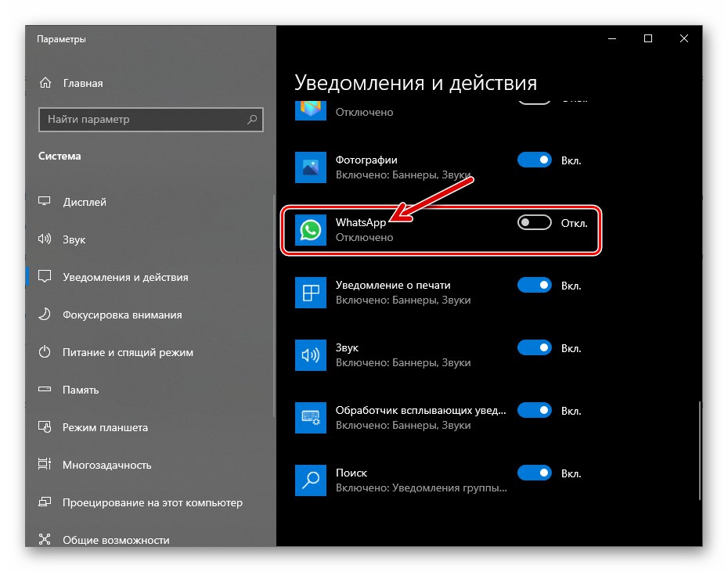Screen dimensions: 728x572
Task: Maximize the Параметры window
Action: click(648, 38)
